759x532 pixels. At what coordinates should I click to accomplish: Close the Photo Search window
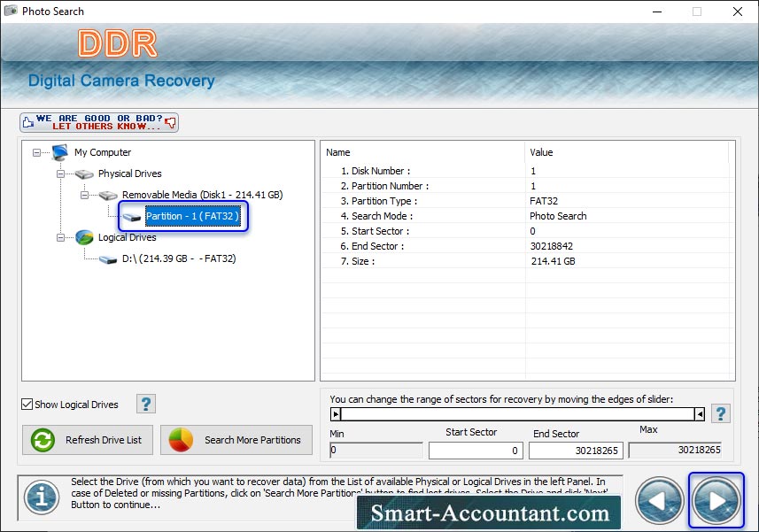tap(737, 12)
